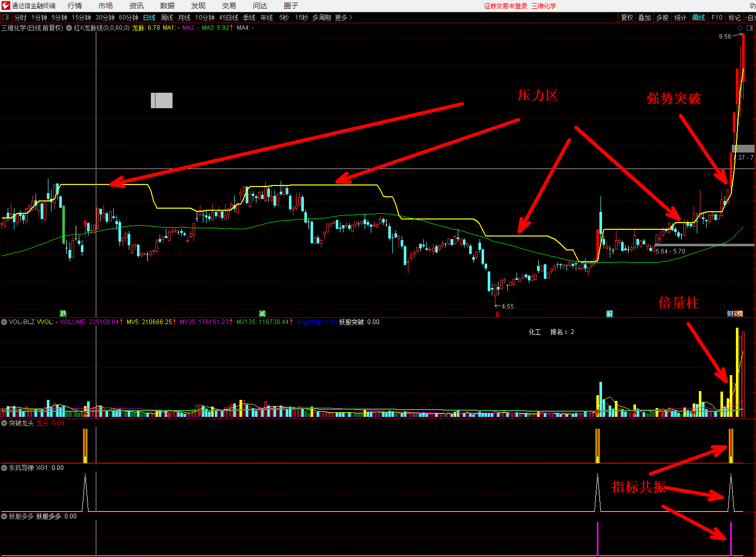Switch to 30分钟 period
756x557 pixels.
click(x=105, y=18)
